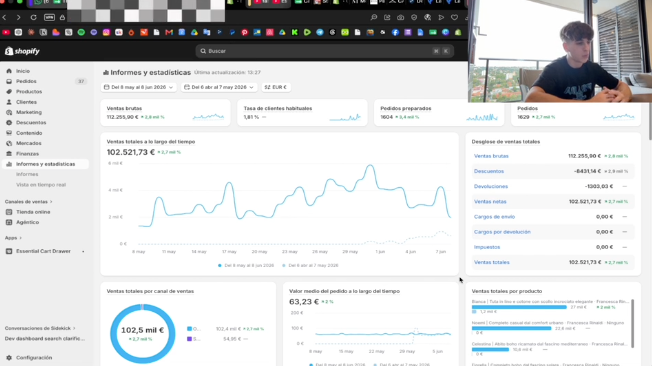Click the Buscar search field
The width and height of the screenshot is (652, 366).
pyautogui.click(x=324, y=51)
